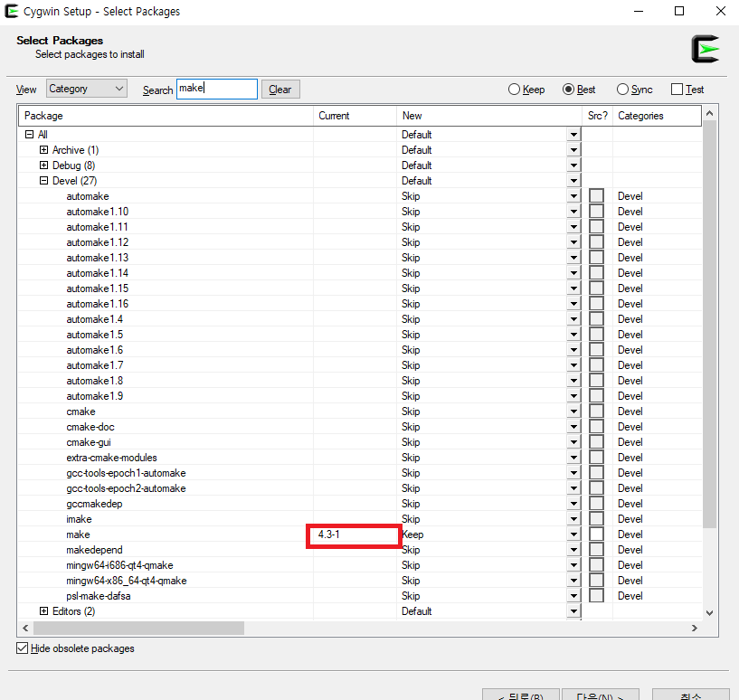Check the Src checkbox for cmake

pyautogui.click(x=597, y=411)
